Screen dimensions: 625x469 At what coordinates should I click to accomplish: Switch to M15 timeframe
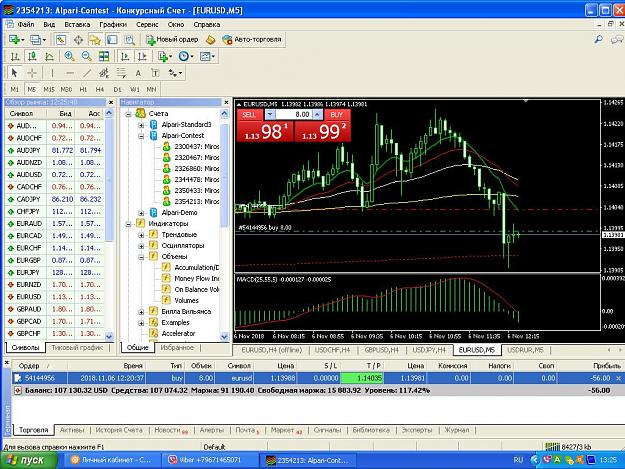coord(49,89)
